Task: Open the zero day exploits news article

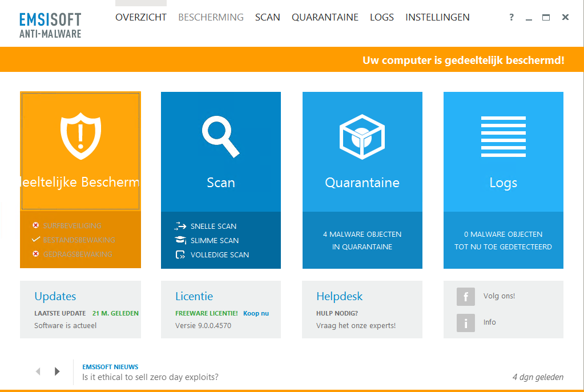Action: [x=150, y=377]
